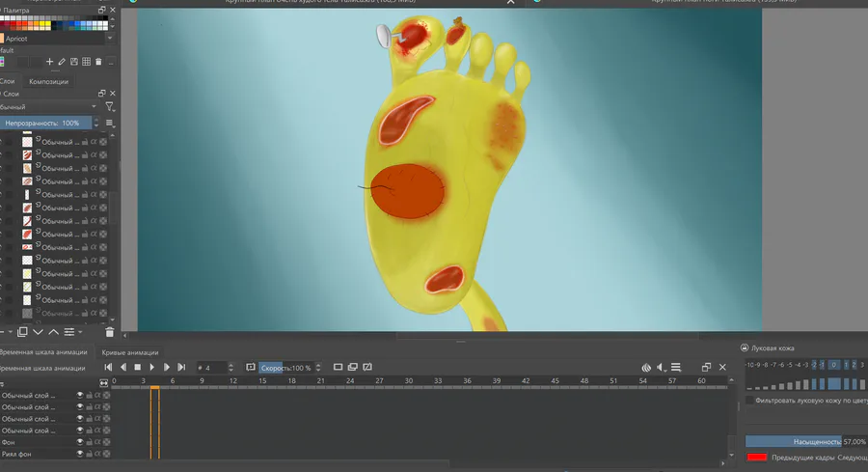The image size is (868, 472).
Task: Move the selected layer up
Action: tap(53, 332)
